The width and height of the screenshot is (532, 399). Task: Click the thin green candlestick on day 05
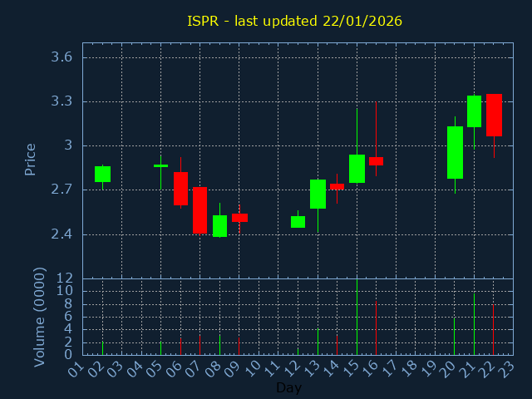click(160, 165)
